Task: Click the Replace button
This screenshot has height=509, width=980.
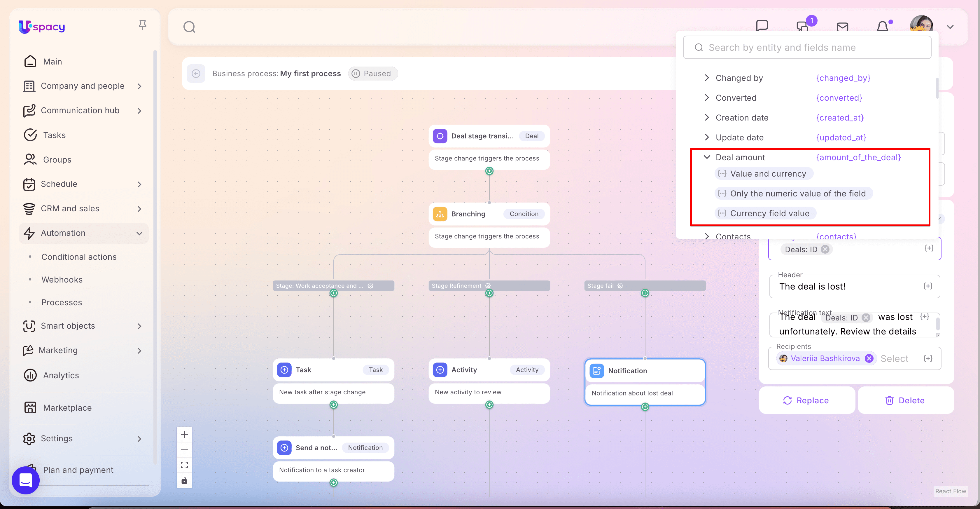Action: [x=806, y=400]
